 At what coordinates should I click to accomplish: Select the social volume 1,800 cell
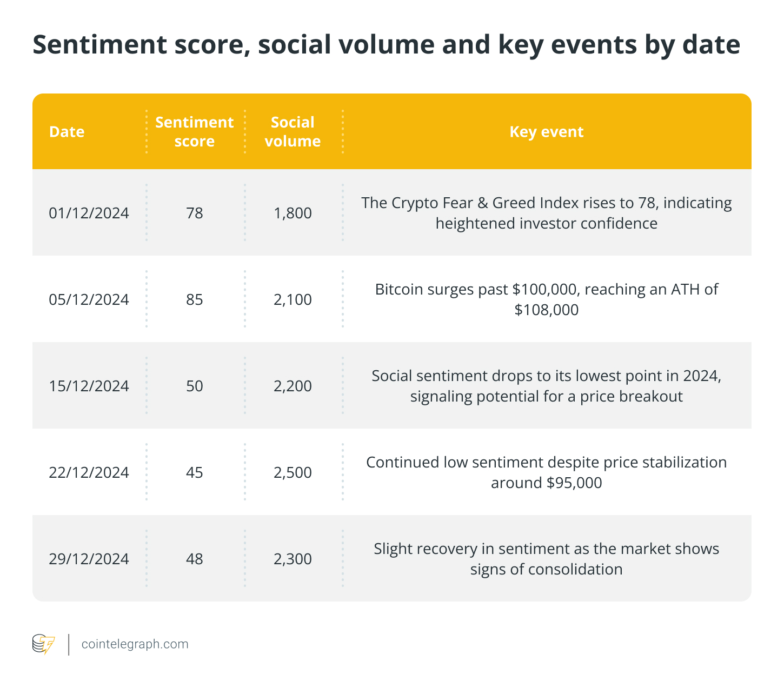(292, 213)
